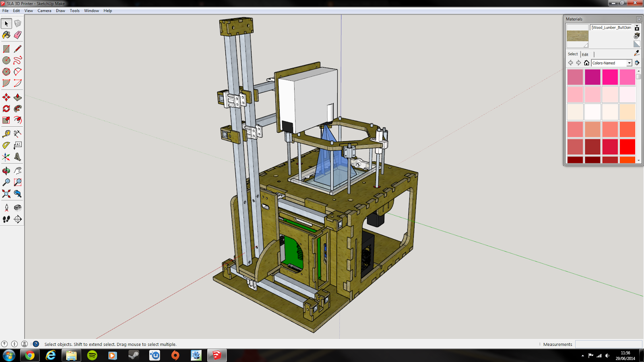Image resolution: width=644 pixels, height=362 pixels.
Task: Choose the Walk footprints tool
Action: pos(6,219)
